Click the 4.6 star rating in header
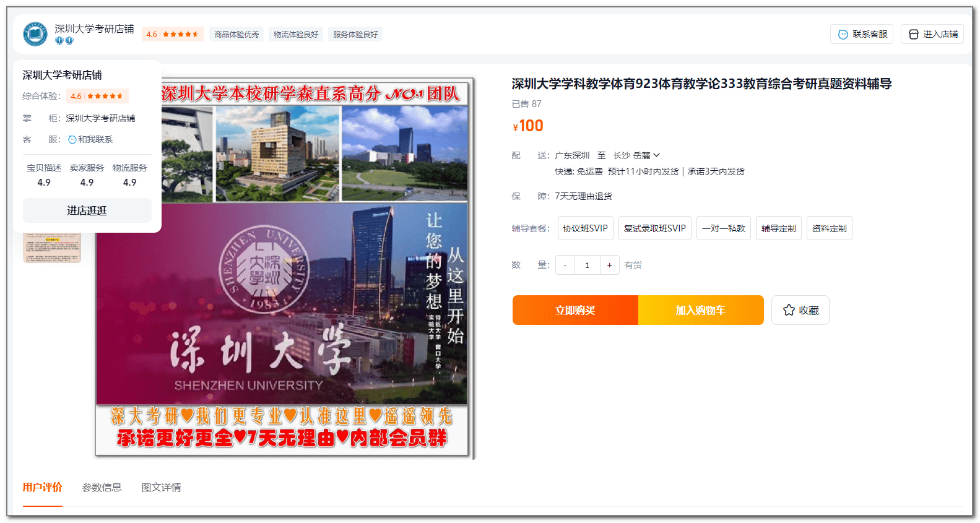The height and width of the screenshot is (523, 980). tap(173, 35)
